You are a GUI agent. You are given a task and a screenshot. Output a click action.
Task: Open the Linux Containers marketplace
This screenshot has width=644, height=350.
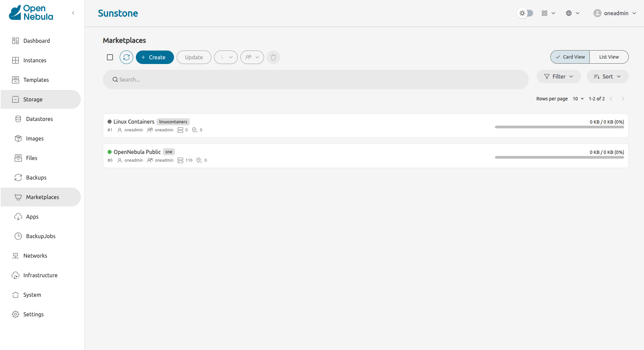click(134, 121)
